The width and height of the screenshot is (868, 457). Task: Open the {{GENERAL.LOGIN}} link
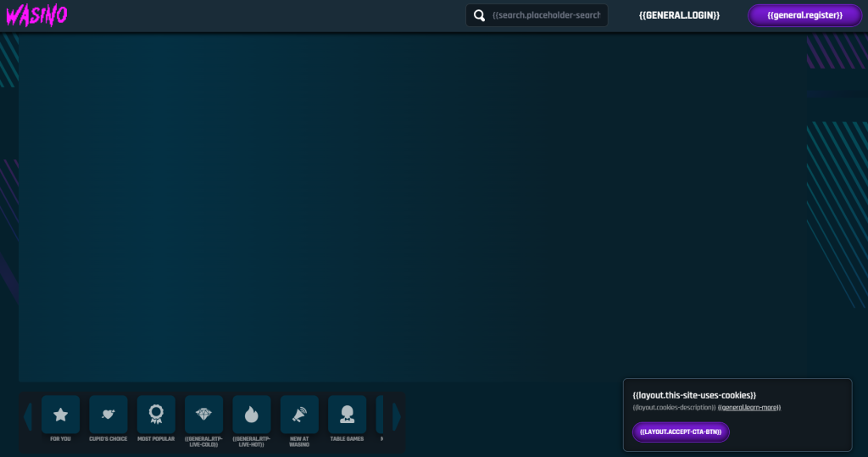[679, 15]
